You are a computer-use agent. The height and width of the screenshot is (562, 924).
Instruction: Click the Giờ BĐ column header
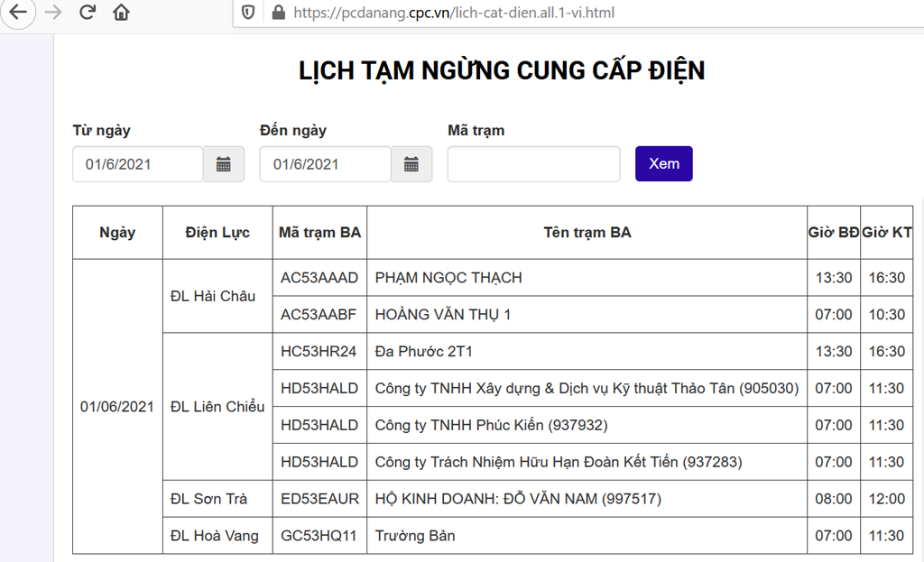pos(833,232)
